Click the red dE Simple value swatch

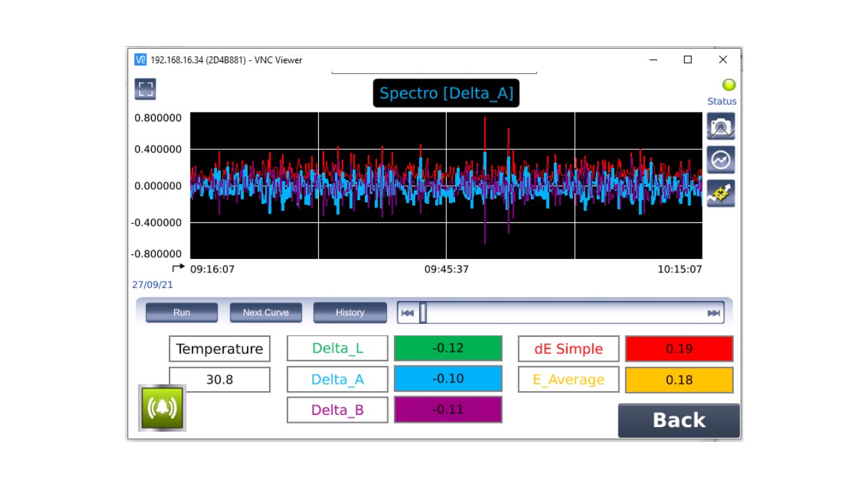click(679, 348)
